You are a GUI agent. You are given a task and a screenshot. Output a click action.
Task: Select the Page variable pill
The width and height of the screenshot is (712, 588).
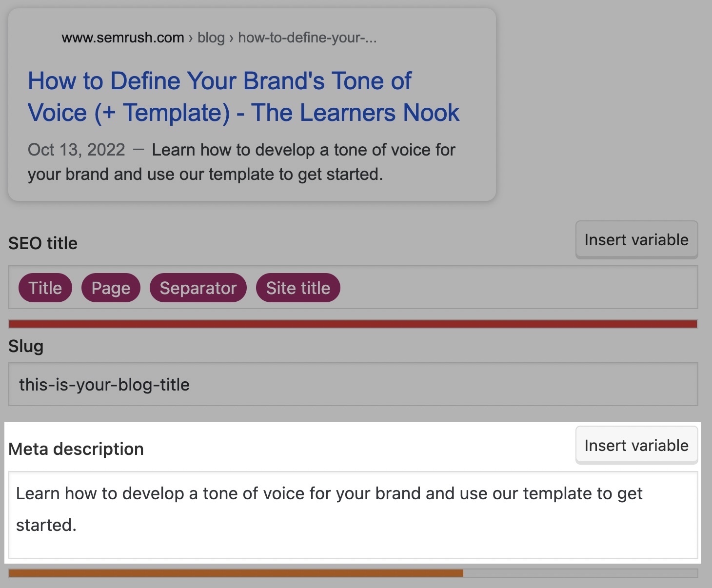[111, 288]
